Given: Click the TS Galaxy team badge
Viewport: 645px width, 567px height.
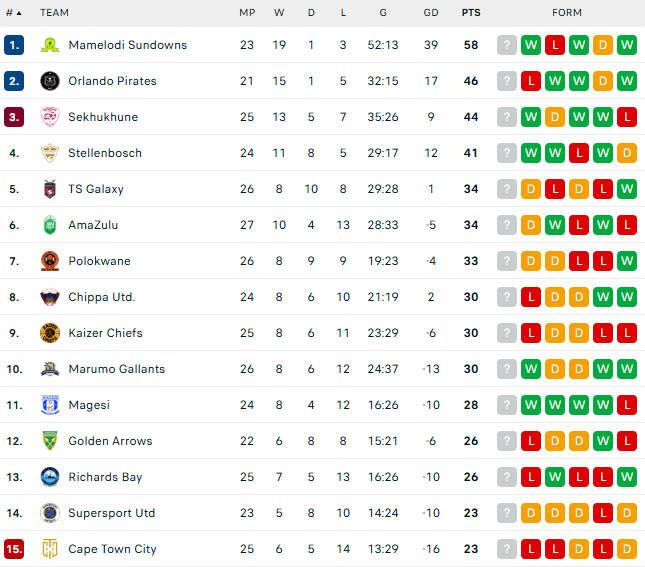Looking at the screenshot, I should pyautogui.click(x=50, y=189).
